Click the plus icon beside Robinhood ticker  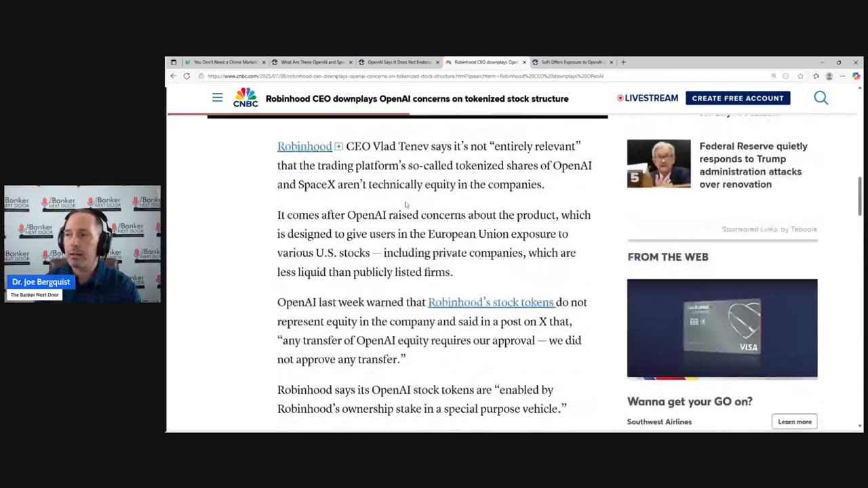pos(338,146)
